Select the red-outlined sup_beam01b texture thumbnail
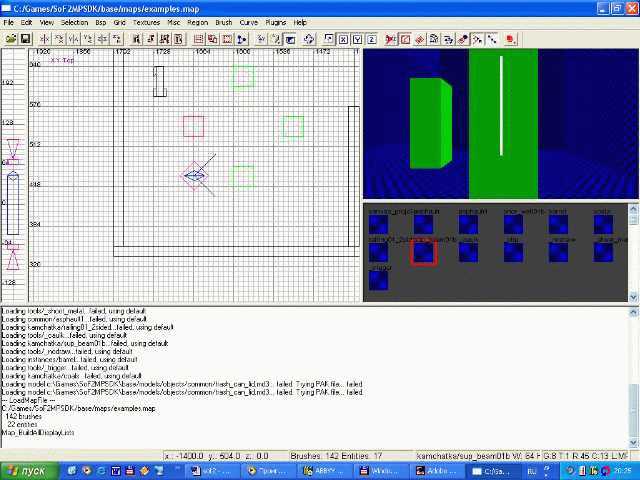The height and width of the screenshot is (480, 640). (x=424, y=252)
